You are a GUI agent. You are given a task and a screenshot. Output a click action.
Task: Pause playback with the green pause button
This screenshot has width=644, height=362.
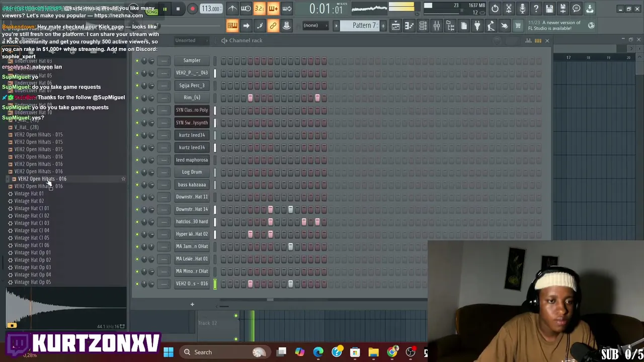point(164,9)
